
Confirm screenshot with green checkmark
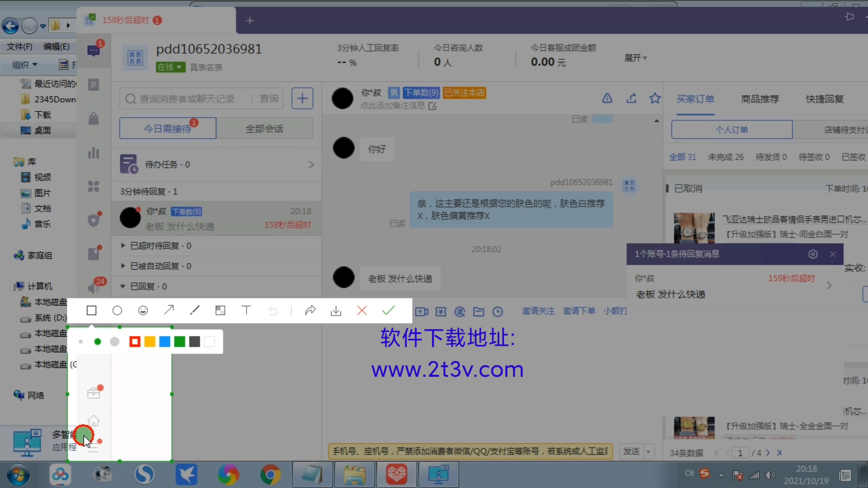pyautogui.click(x=388, y=310)
